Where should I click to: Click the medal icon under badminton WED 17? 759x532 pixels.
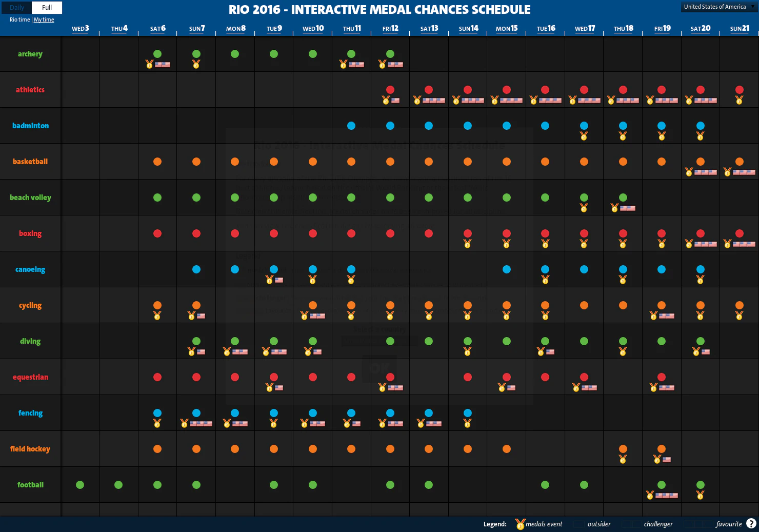click(584, 136)
